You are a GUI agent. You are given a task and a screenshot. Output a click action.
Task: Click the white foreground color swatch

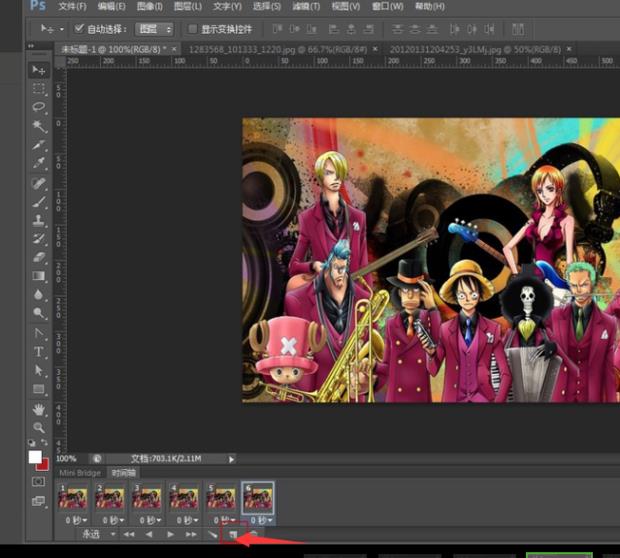point(35,458)
